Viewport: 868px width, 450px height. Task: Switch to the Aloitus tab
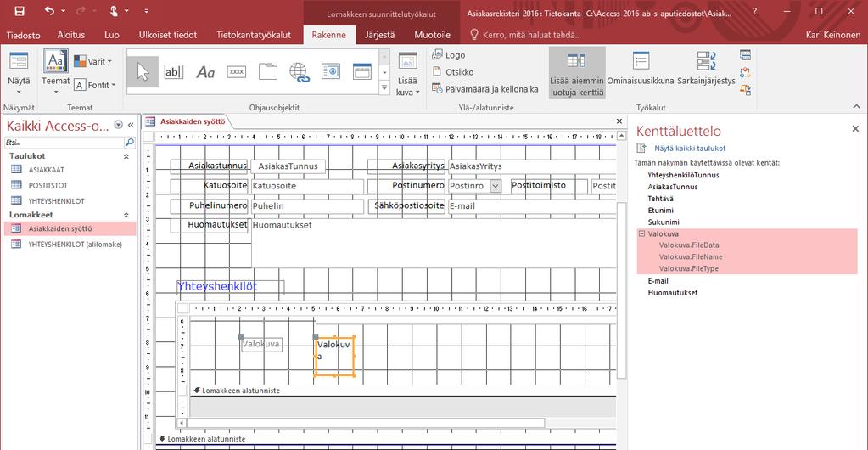(x=71, y=35)
